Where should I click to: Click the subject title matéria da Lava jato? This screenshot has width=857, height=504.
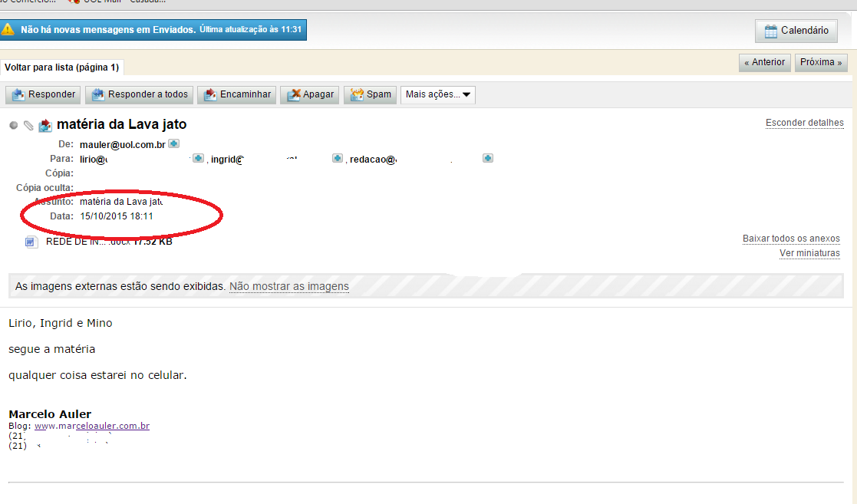pos(121,124)
